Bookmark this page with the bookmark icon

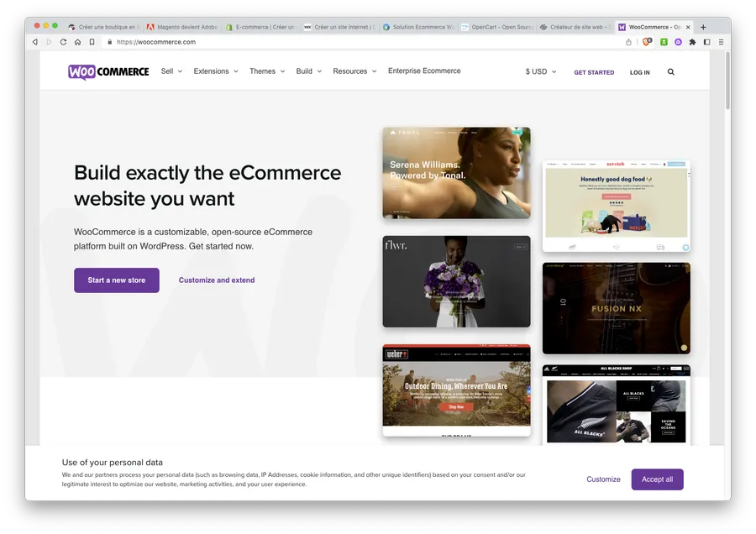(x=92, y=42)
